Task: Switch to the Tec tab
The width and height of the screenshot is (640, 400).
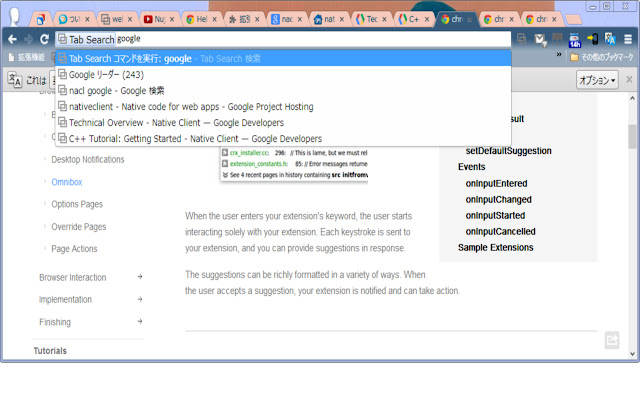Action: coord(371,19)
